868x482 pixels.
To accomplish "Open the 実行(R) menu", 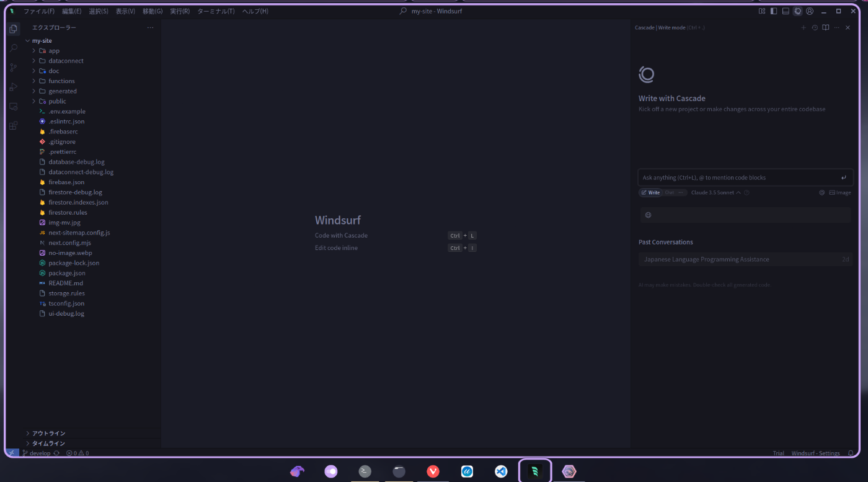I will click(180, 11).
